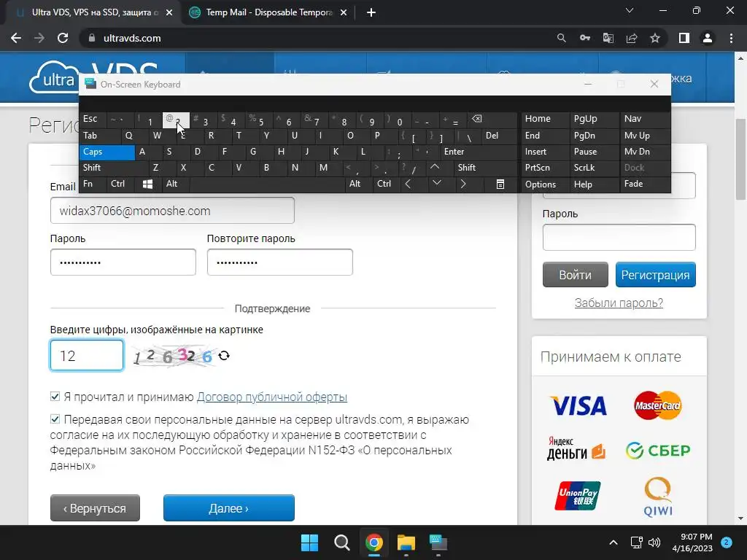Uncheck the personal data consent checkbox
Image resolution: width=747 pixels, height=560 pixels.
pyautogui.click(x=55, y=419)
